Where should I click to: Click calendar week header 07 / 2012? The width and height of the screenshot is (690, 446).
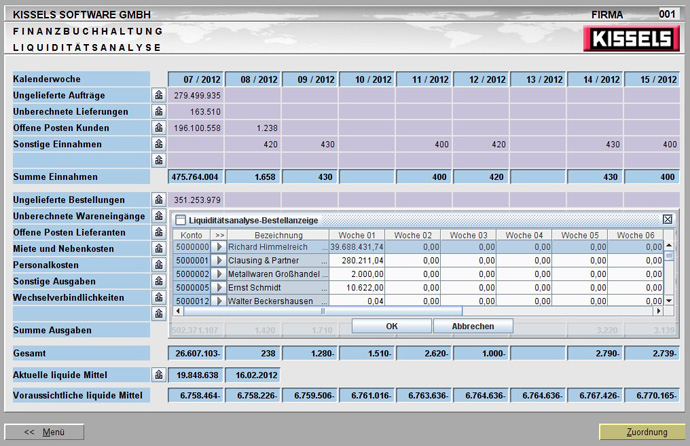tap(195, 79)
